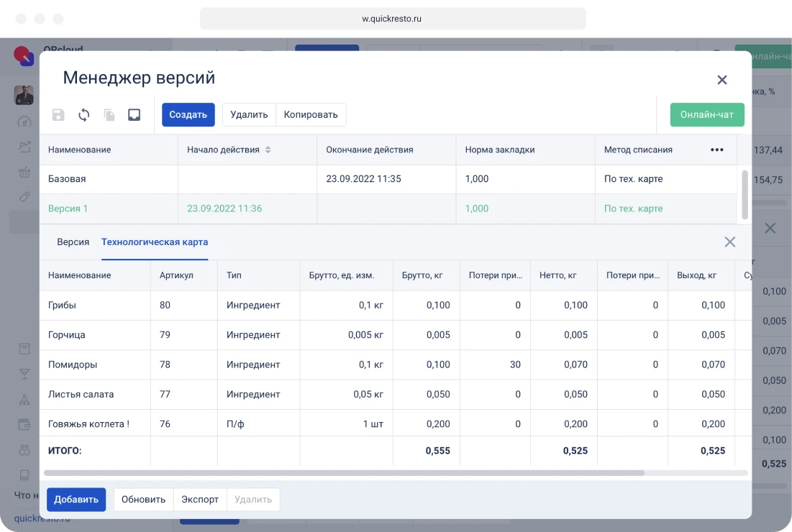Select the Базовая version row
This screenshot has height=532, width=792.
pyautogui.click(x=67, y=179)
